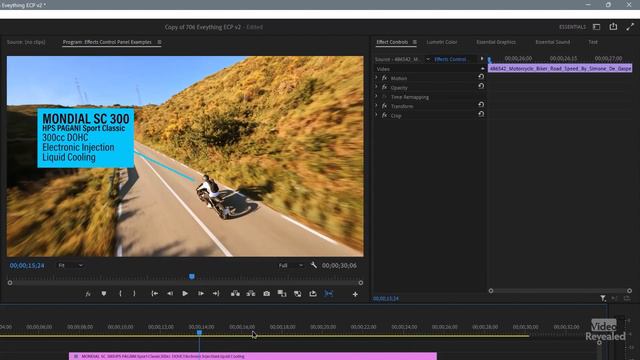
Task: Click the Quick Export share icon
Action: (x=613, y=27)
